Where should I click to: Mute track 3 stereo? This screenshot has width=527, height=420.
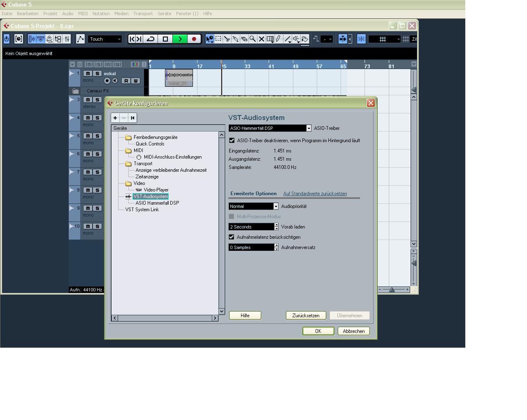point(88,100)
